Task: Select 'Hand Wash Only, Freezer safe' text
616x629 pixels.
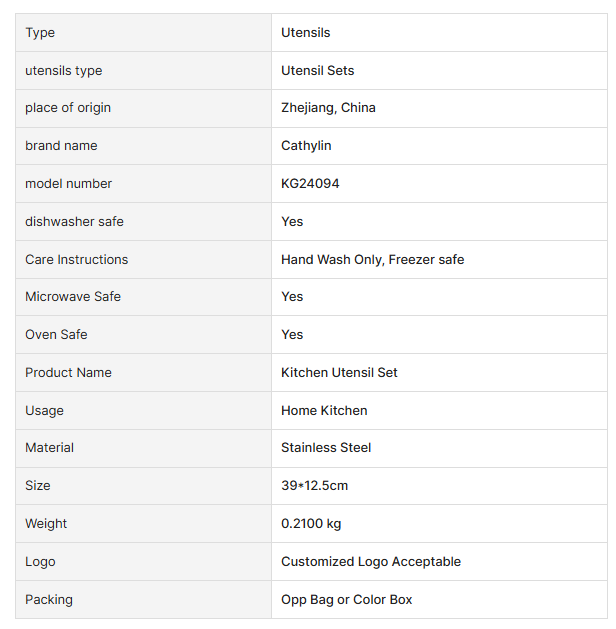Action: (x=372, y=260)
